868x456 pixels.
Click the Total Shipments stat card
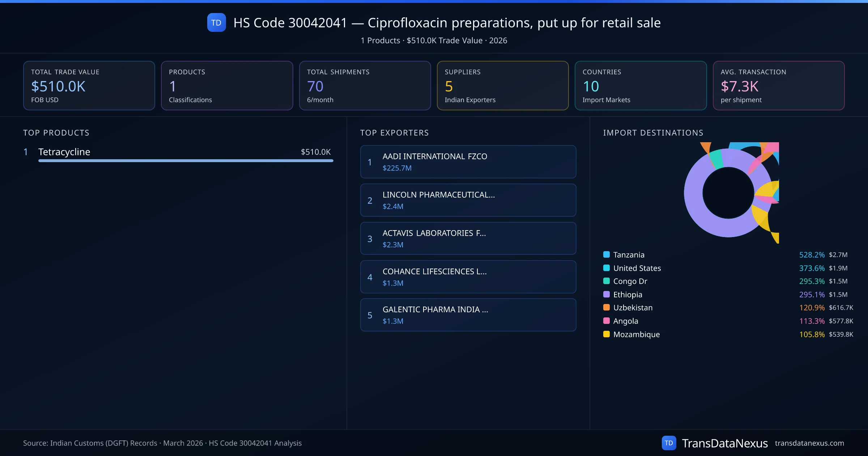pyautogui.click(x=365, y=85)
